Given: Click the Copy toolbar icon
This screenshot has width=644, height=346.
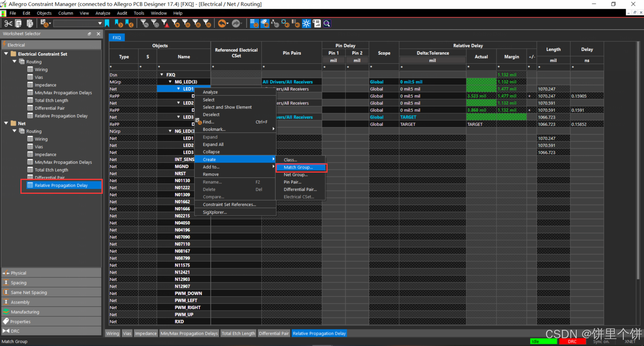Looking at the screenshot, I should (x=18, y=24).
